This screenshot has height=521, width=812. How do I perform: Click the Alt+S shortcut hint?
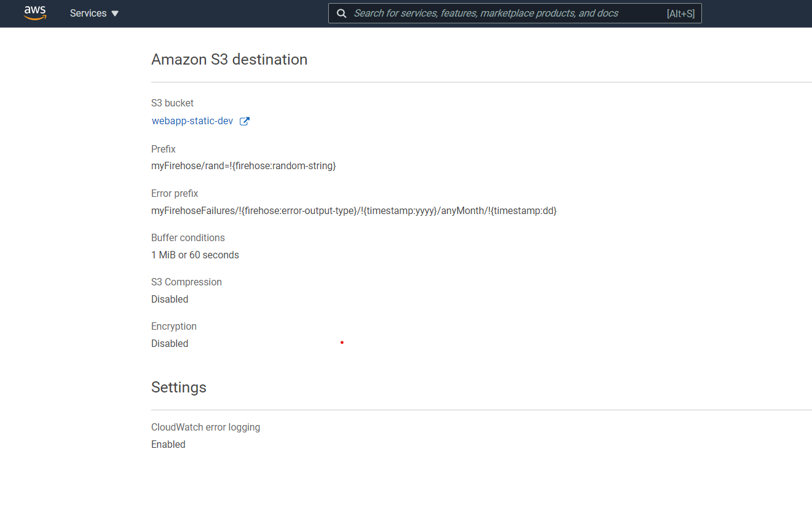coord(680,14)
